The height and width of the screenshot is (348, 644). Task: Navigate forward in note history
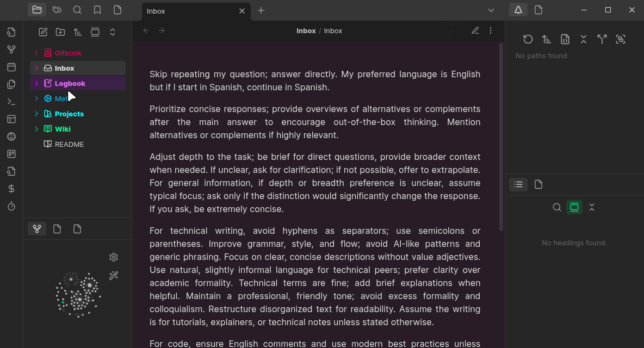[x=162, y=31]
